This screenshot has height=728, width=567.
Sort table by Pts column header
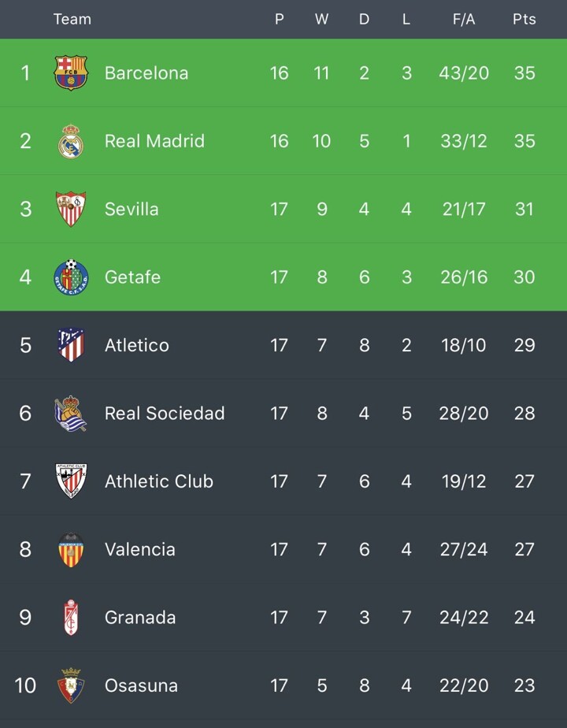pos(524,19)
